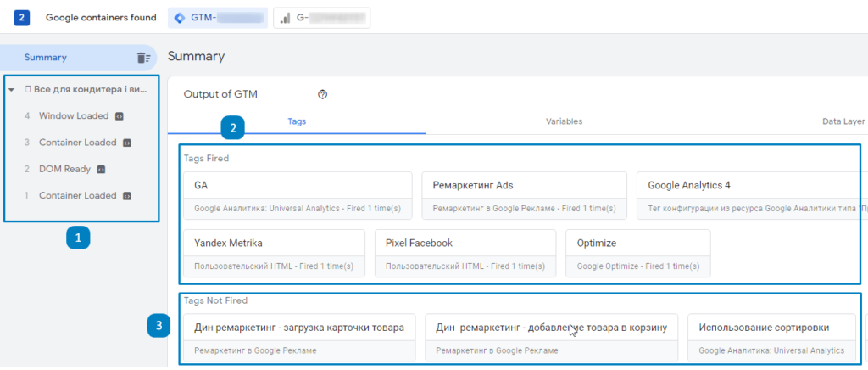Screen dimensions: 868x370
Task: Switch to the Variables tab
Action: [564, 121]
